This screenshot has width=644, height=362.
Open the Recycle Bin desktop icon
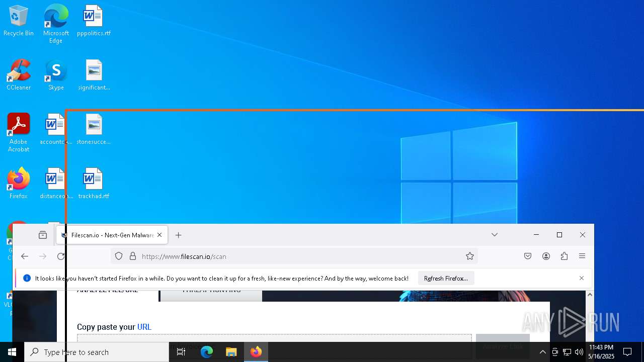[x=19, y=21]
